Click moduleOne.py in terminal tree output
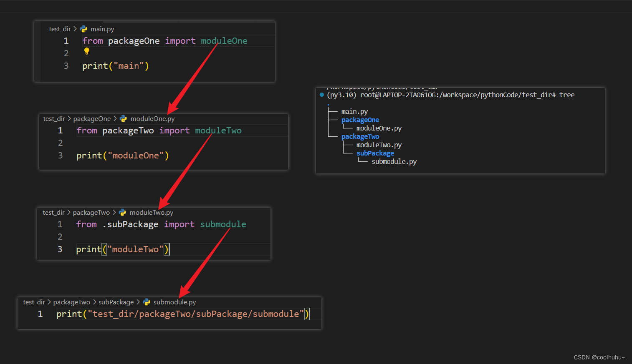 pyautogui.click(x=379, y=128)
